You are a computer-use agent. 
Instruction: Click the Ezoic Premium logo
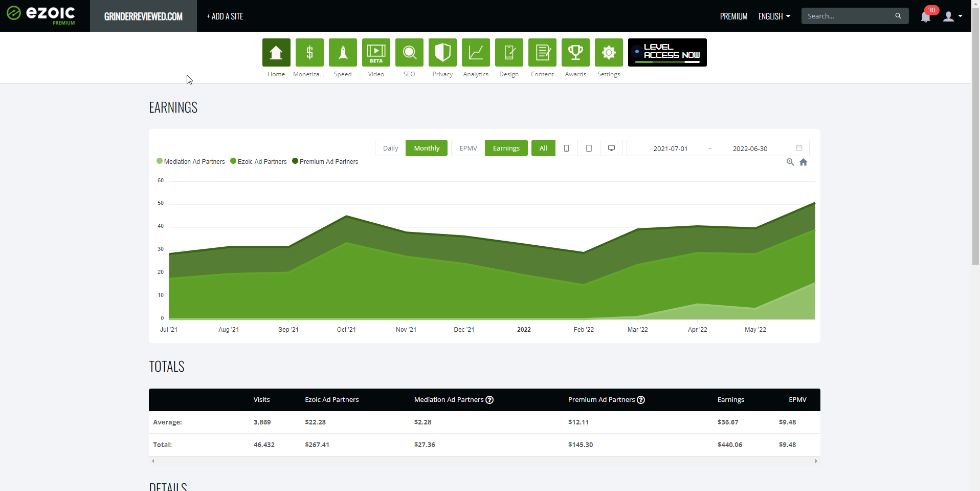point(41,14)
